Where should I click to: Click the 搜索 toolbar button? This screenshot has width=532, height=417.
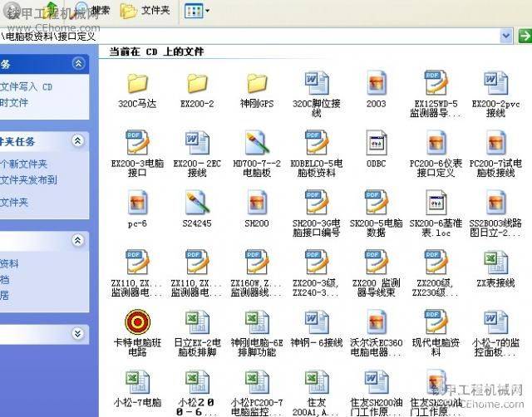92,10
